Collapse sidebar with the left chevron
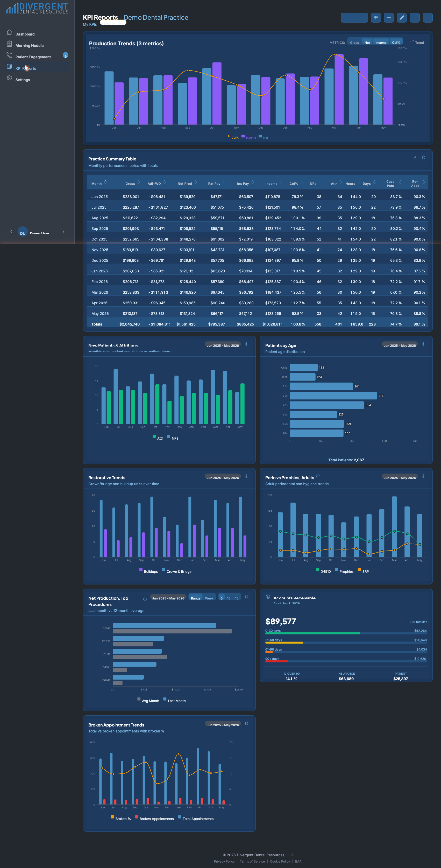The width and height of the screenshot is (441, 868). [11, 231]
